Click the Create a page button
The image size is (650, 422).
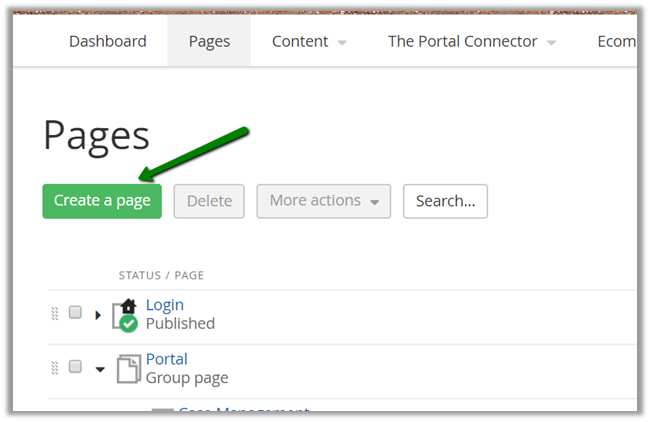(x=102, y=201)
